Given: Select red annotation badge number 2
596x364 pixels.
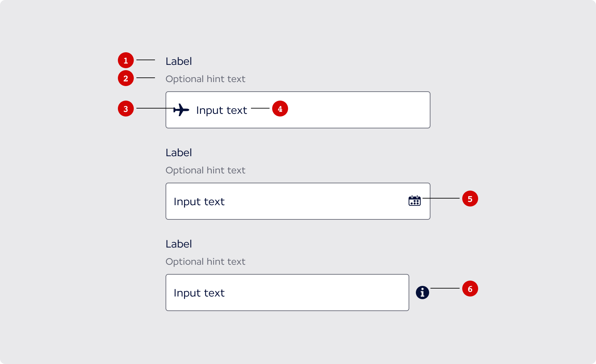Looking at the screenshot, I should (126, 78).
